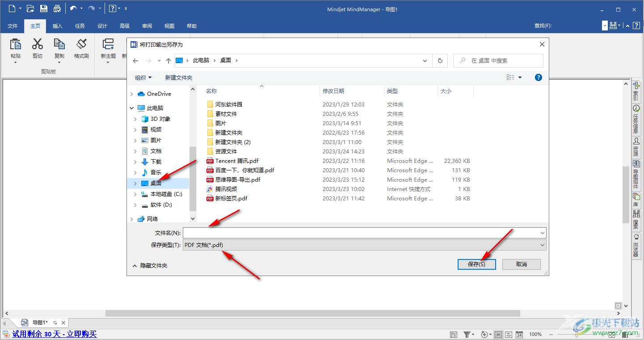This screenshot has width=644, height=340.
Task: Refresh the folder listing in dialog
Action: coord(440,60)
